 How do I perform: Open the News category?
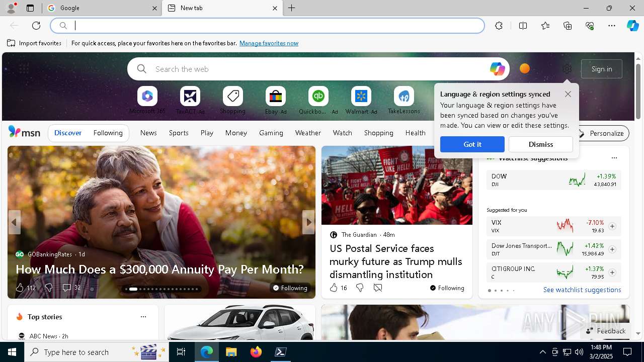coord(148,133)
